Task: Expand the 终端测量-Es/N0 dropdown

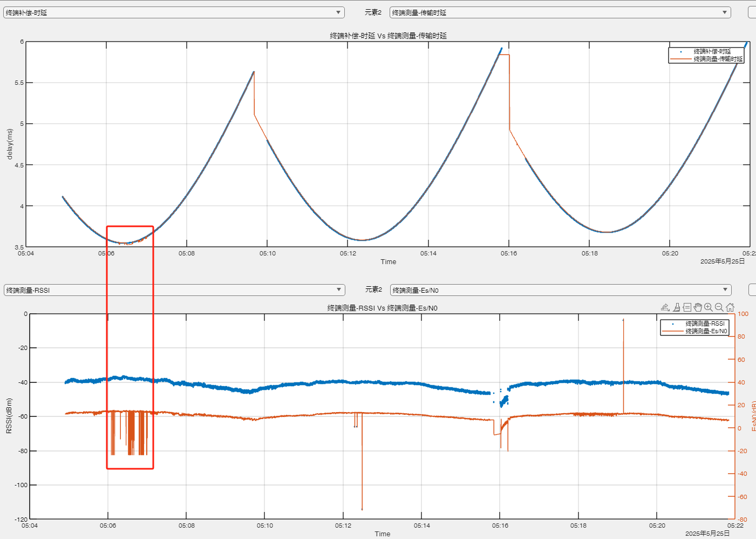Action: pyautogui.click(x=561, y=290)
